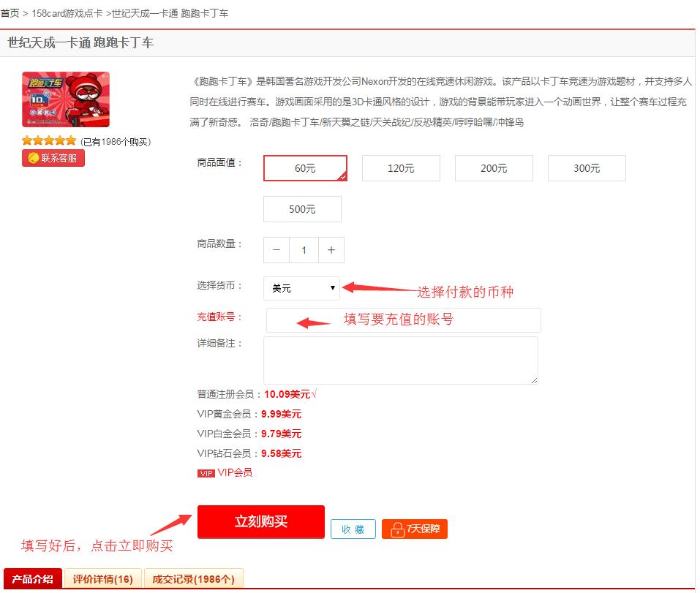
Task: Select the 60元 face value option
Action: click(305, 168)
